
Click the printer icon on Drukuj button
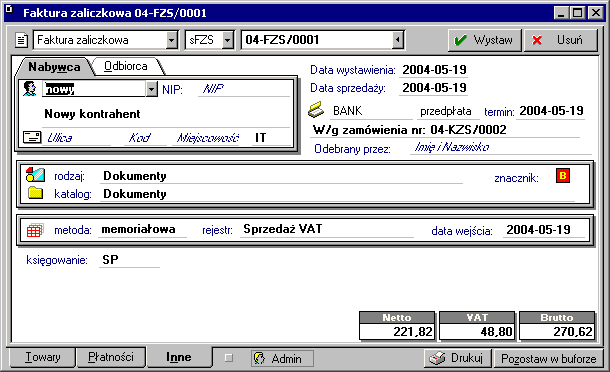[x=437, y=358]
